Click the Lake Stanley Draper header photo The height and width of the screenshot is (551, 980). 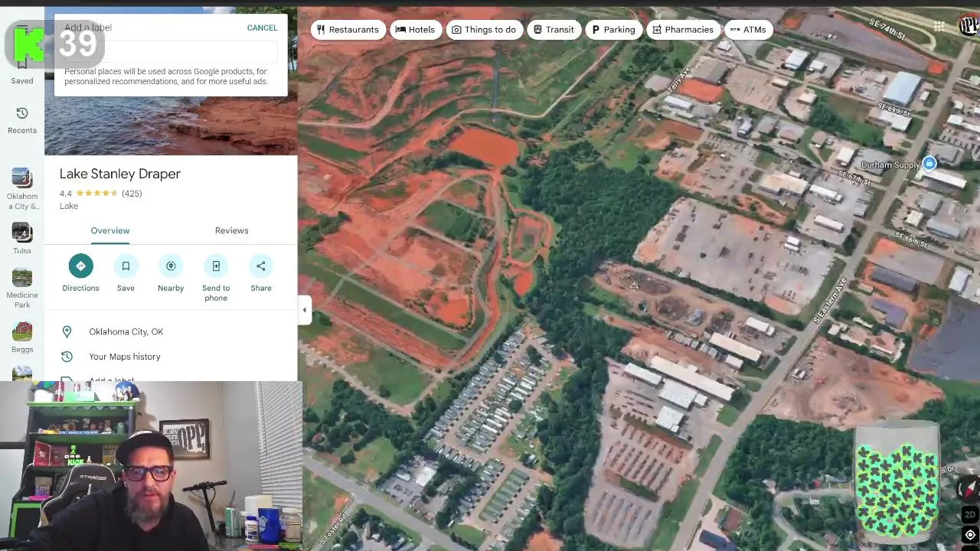tap(171, 126)
